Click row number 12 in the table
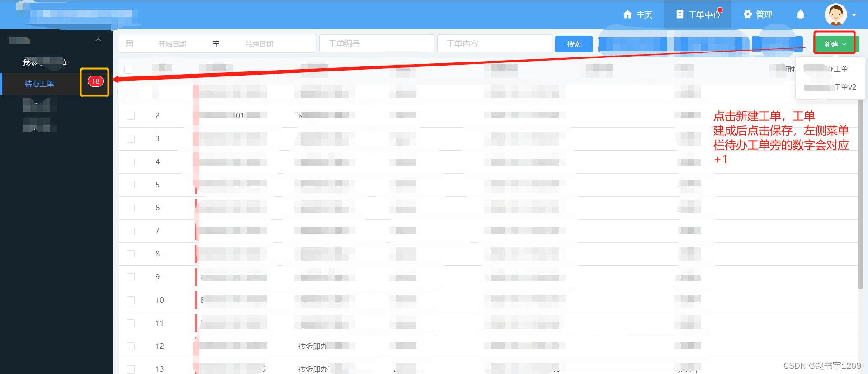 [x=160, y=346]
